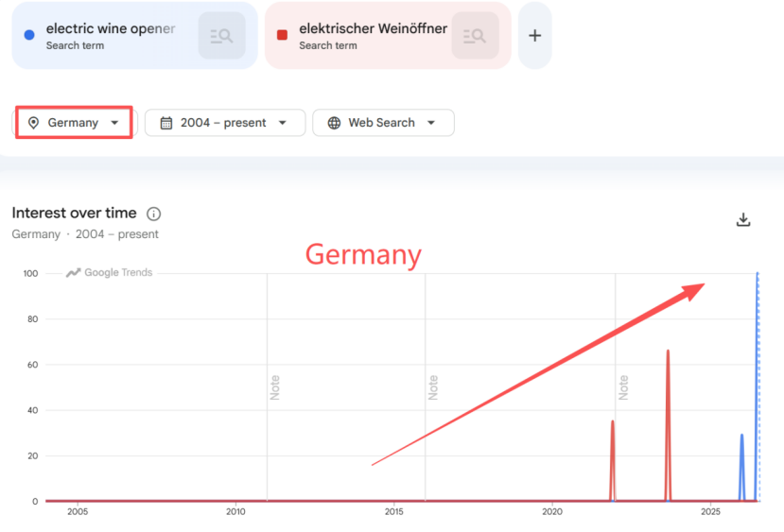Open the 2004 – present date dropdown
The image size is (784, 532).
point(225,123)
